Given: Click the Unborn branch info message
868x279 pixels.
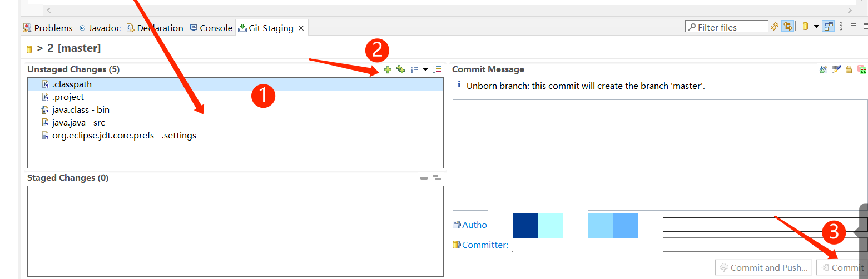Looking at the screenshot, I should (586, 86).
